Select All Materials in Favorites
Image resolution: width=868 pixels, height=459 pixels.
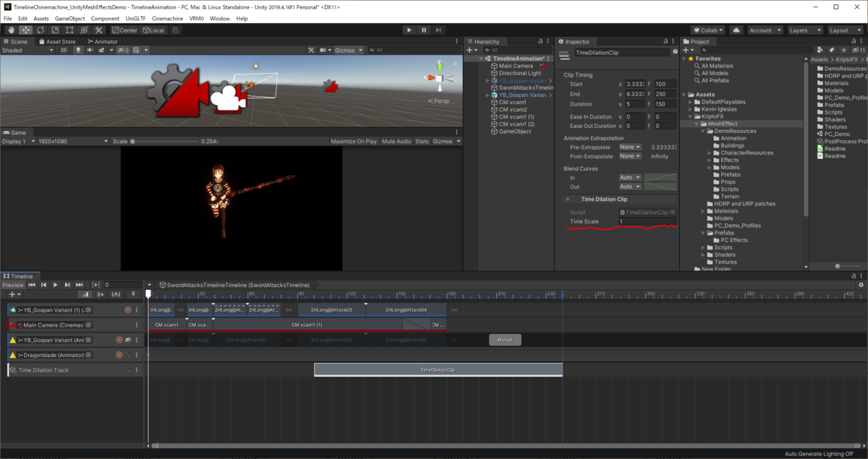(717, 66)
